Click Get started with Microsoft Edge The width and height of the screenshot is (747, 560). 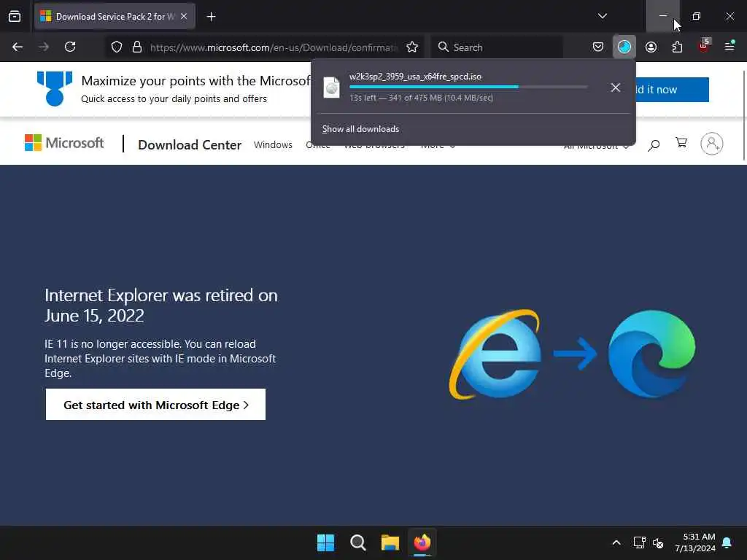[x=156, y=405]
